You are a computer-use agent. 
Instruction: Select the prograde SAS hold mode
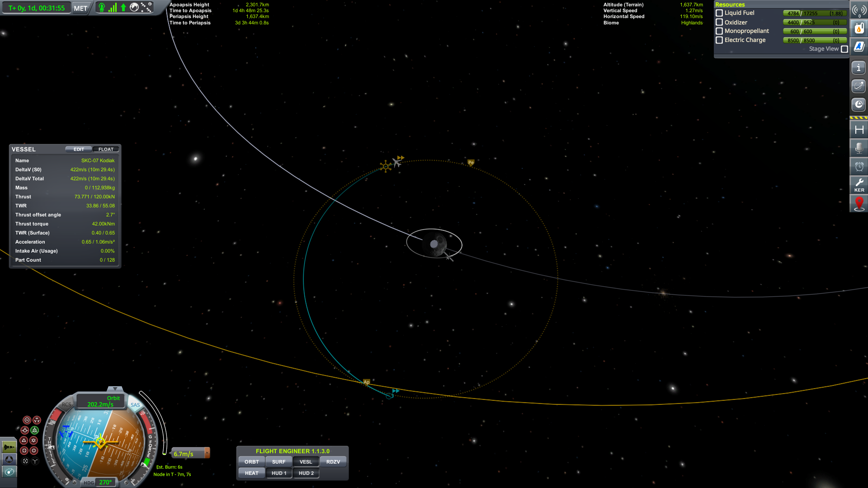(25, 431)
